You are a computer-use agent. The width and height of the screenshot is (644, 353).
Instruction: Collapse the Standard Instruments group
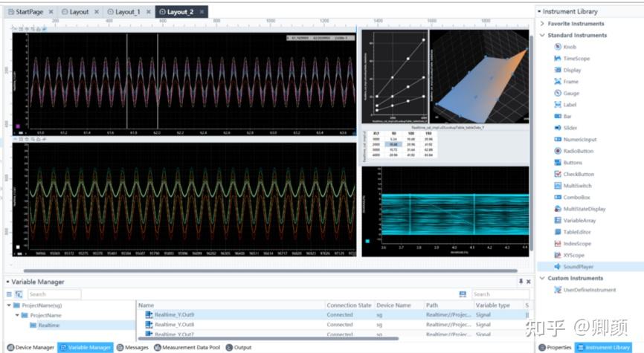pyautogui.click(x=542, y=36)
